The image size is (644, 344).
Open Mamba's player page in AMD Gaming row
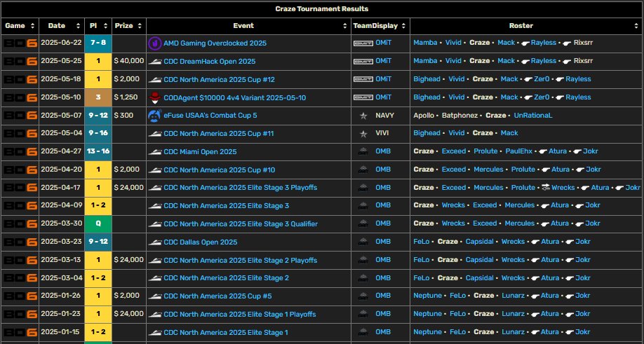(x=425, y=43)
